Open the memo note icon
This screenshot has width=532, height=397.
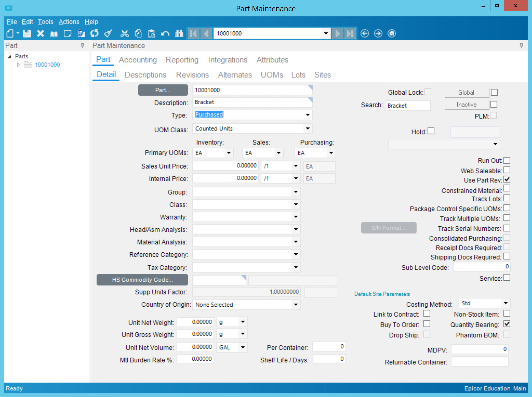(68, 33)
